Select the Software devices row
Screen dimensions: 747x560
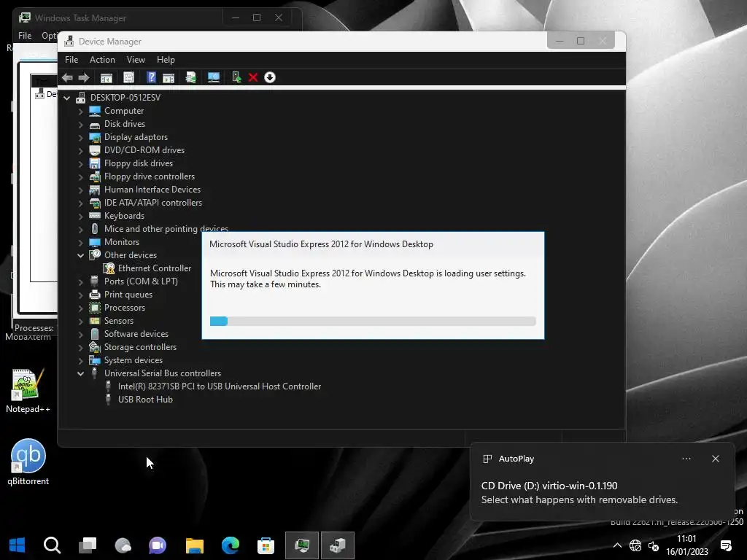coord(136,334)
